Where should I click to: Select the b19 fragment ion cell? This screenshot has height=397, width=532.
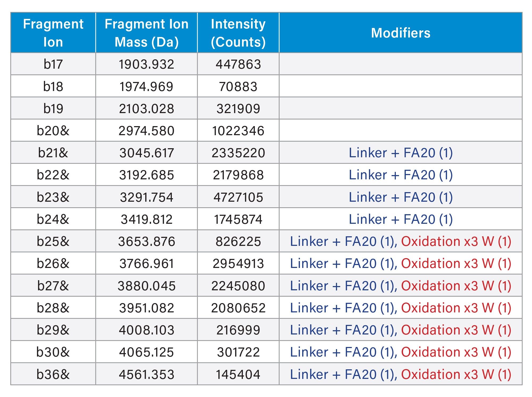click(x=53, y=109)
